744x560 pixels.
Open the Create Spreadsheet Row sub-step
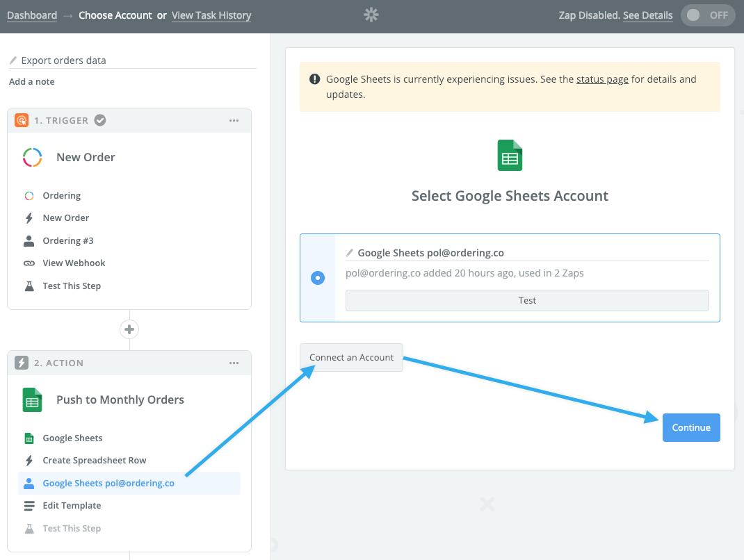pos(129,461)
